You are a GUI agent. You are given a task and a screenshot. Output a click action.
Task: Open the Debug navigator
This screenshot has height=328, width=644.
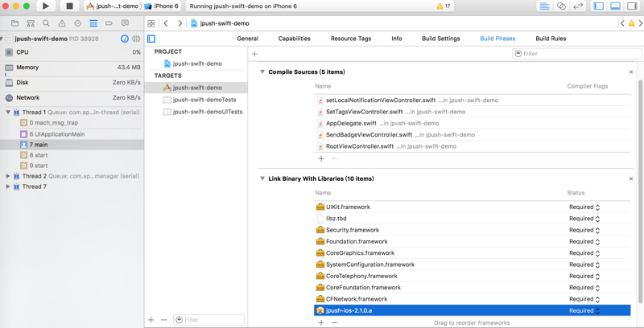93,23
